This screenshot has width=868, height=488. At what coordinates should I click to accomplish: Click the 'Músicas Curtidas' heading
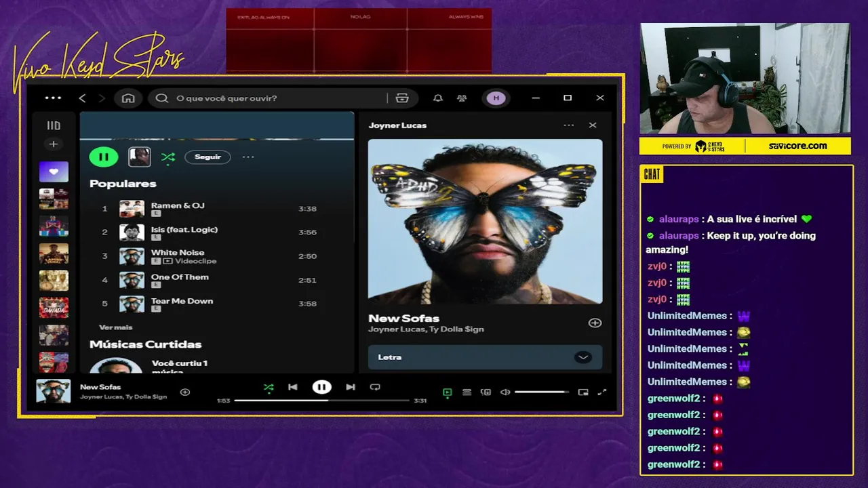(x=145, y=344)
